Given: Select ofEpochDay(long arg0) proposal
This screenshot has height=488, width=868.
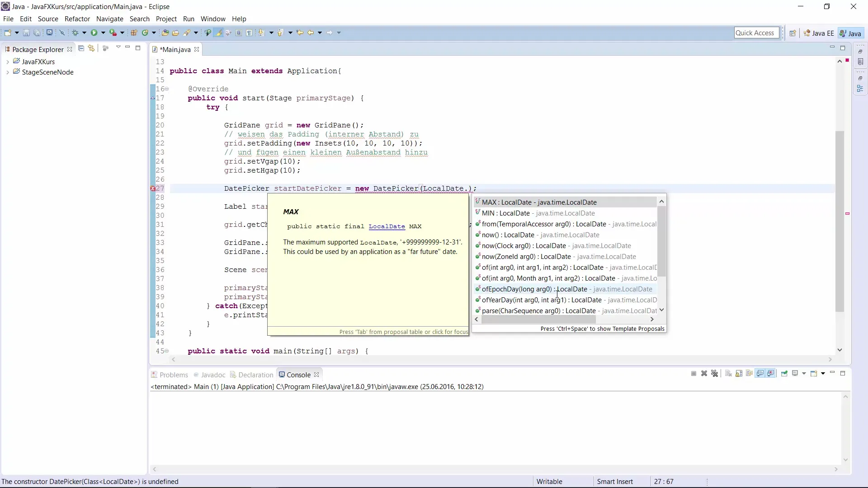Looking at the screenshot, I should 565,289.
